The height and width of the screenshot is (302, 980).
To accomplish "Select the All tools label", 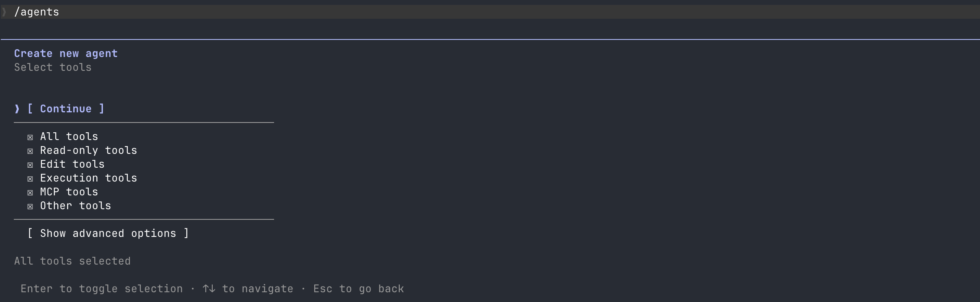I will pyautogui.click(x=69, y=136).
